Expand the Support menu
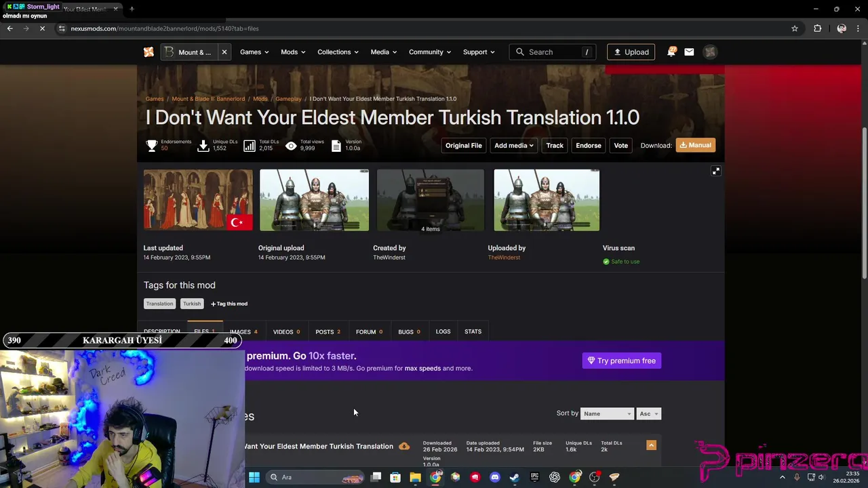Viewport: 868px width, 488px height. pyautogui.click(x=479, y=52)
